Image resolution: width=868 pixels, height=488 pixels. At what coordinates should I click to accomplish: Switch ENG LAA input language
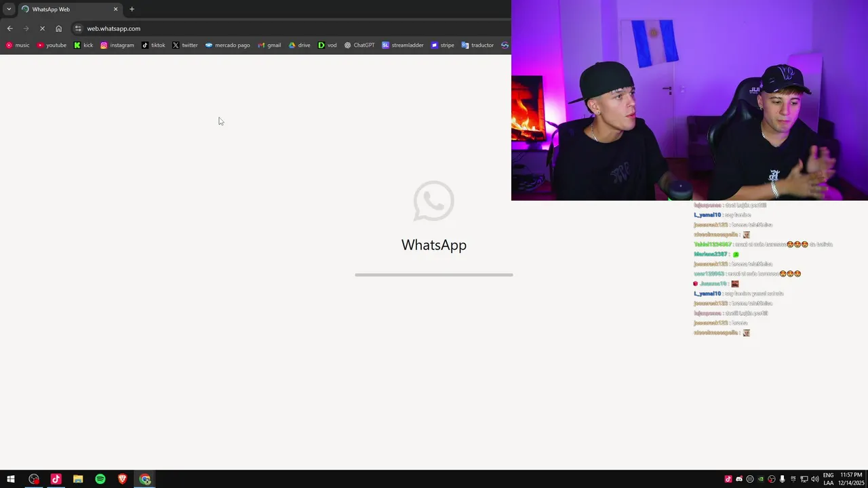coord(828,479)
